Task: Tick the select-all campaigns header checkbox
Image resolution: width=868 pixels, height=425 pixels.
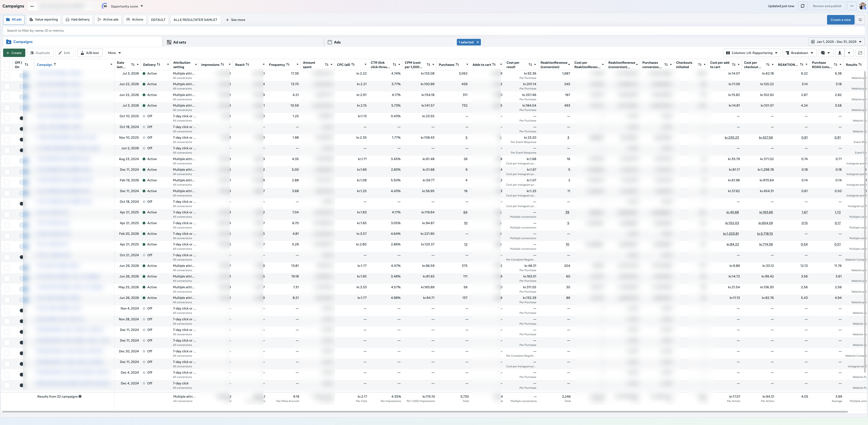Action: coord(7,65)
